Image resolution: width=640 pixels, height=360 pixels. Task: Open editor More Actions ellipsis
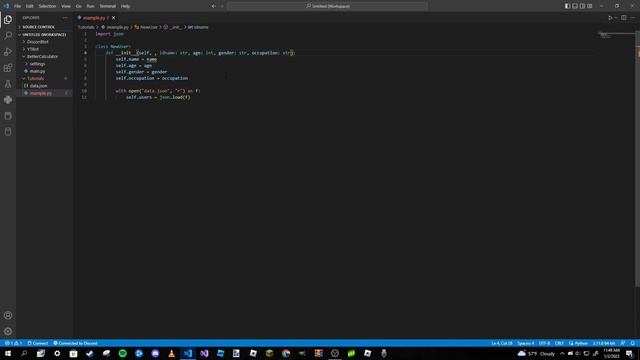[632, 18]
